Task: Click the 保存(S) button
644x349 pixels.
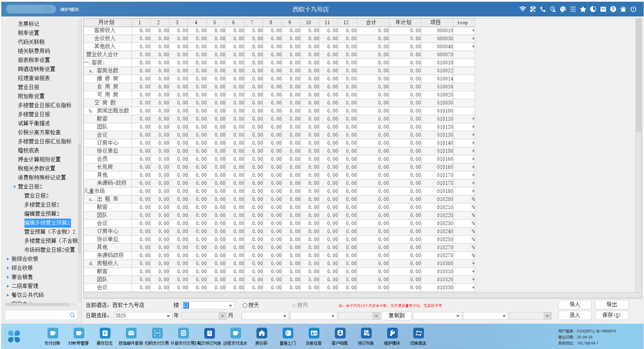Action: click(611, 316)
